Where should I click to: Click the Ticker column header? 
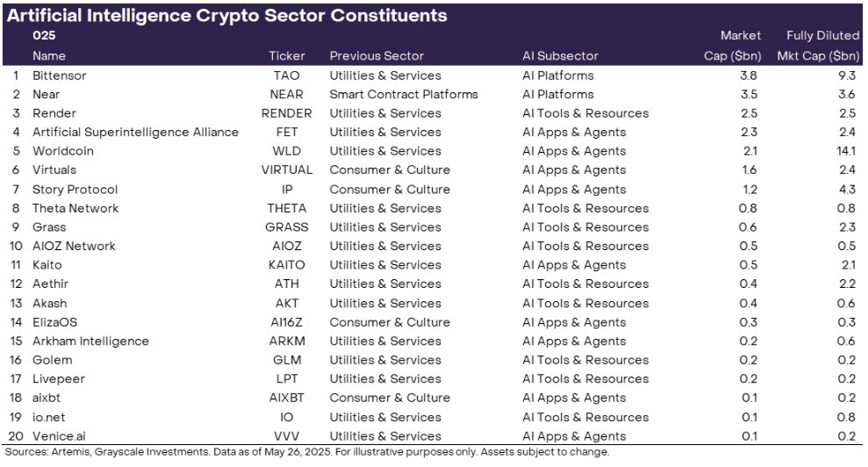[287, 55]
